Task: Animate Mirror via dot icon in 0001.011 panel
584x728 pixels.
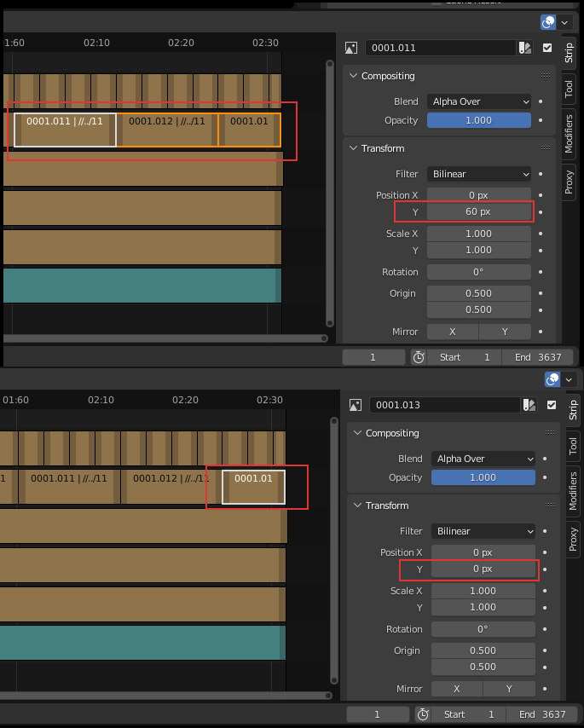Action: tap(541, 332)
